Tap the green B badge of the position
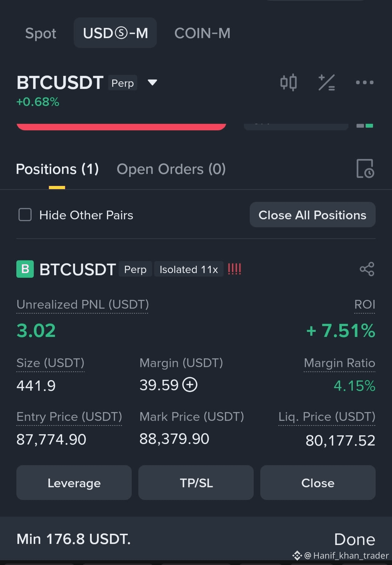The height and width of the screenshot is (565, 392). (25, 269)
